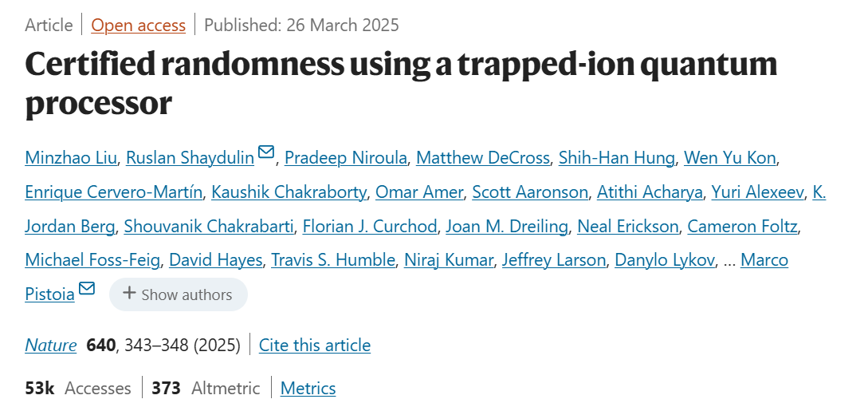Open author Minzhao Liu's profile link

tap(70, 157)
